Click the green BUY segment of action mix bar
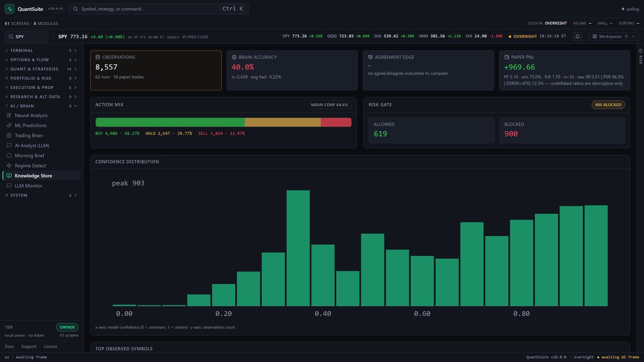 pyautogui.click(x=170, y=122)
